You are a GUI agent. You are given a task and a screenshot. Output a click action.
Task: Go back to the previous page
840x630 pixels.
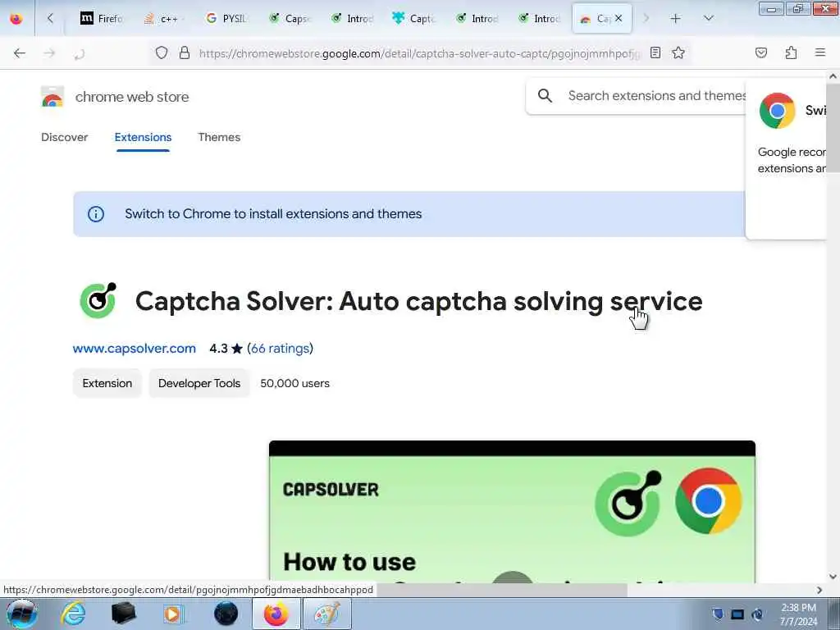pos(20,53)
